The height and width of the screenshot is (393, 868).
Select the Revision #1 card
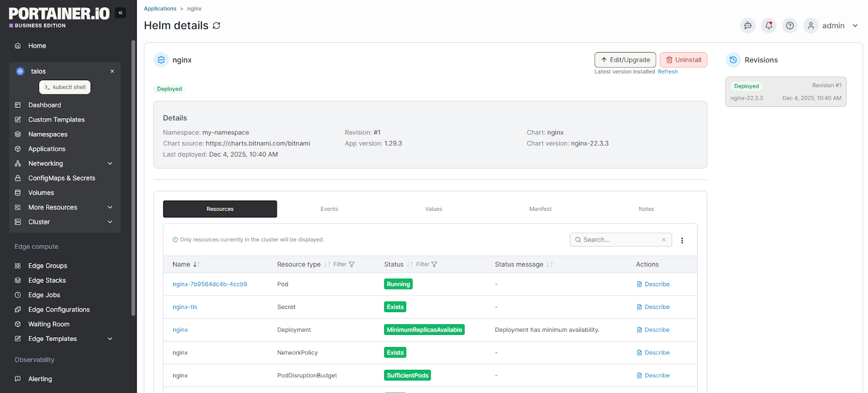click(x=786, y=92)
